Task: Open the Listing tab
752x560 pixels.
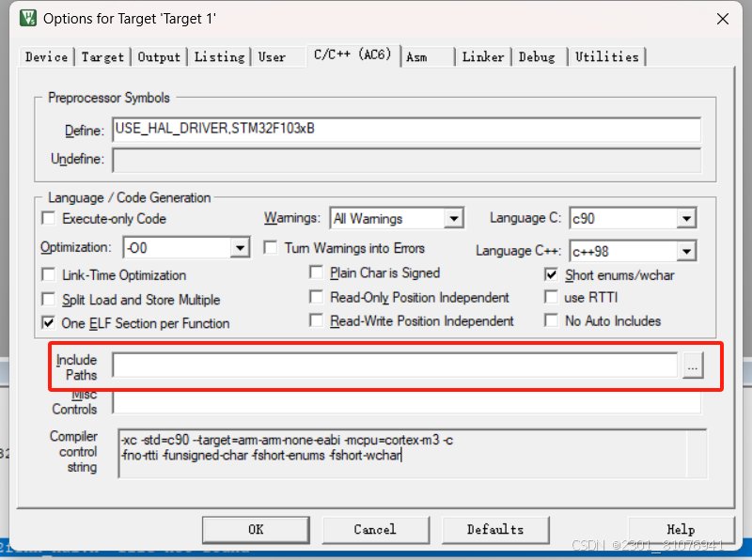Action: [220, 57]
